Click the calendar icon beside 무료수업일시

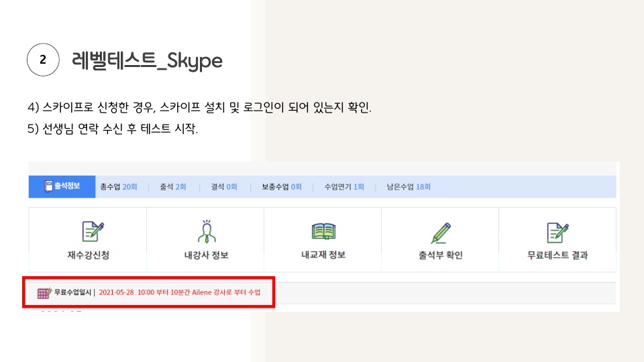point(44,293)
